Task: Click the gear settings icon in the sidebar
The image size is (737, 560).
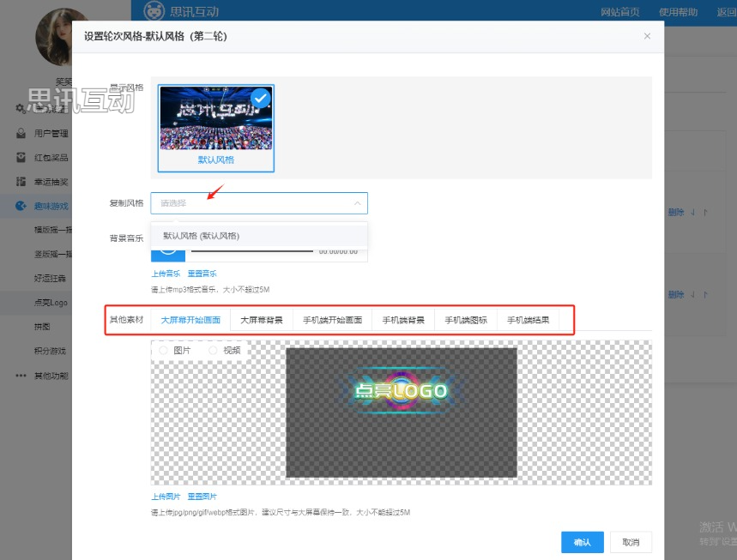Action: pos(21,109)
